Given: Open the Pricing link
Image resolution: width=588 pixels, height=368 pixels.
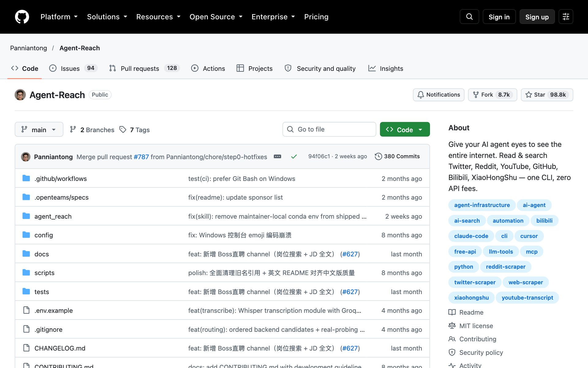Looking at the screenshot, I should tap(316, 17).
